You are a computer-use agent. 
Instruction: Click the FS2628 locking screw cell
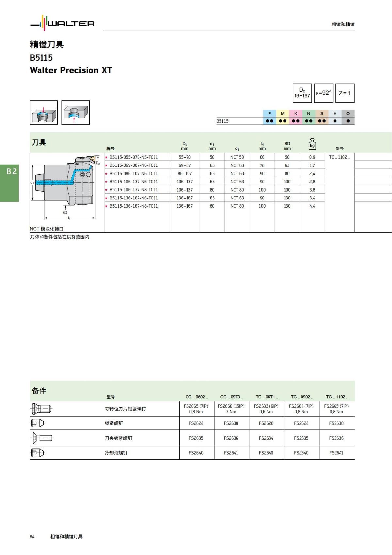266,423
